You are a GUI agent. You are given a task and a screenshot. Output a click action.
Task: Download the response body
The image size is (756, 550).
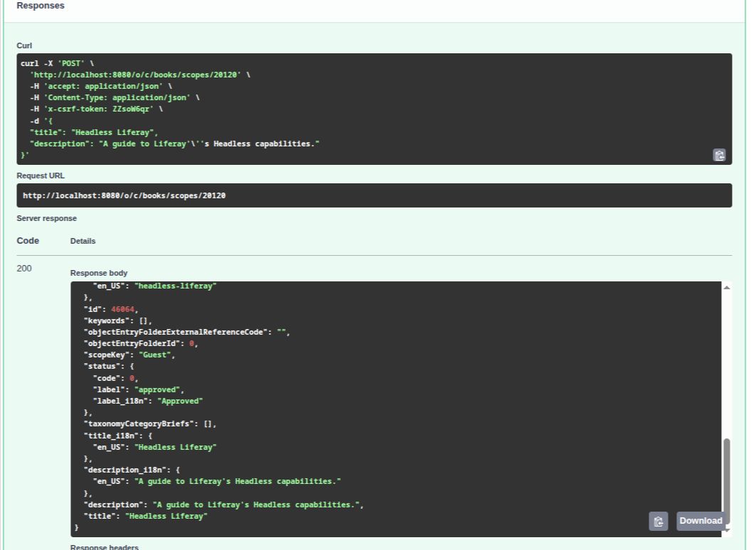click(701, 521)
